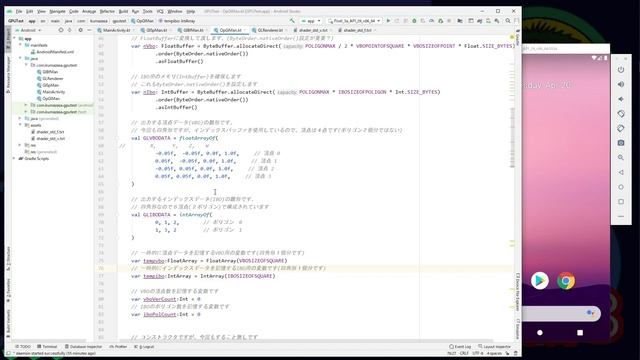Open the File menu
Screen dimensions: 640x360
point(19,11)
